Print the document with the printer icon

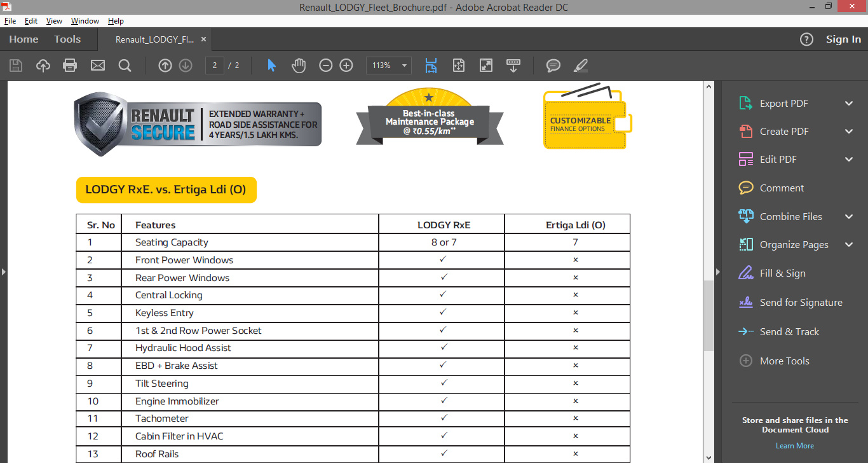(70, 66)
